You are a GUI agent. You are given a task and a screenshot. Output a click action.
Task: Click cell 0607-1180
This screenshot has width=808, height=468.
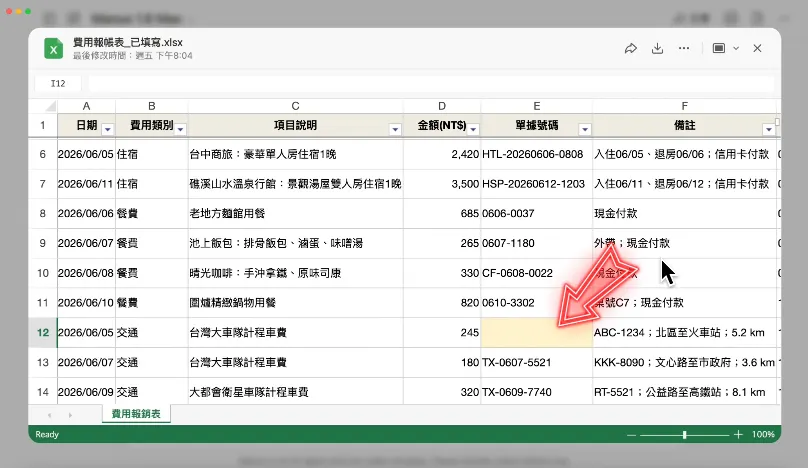coord(536,243)
